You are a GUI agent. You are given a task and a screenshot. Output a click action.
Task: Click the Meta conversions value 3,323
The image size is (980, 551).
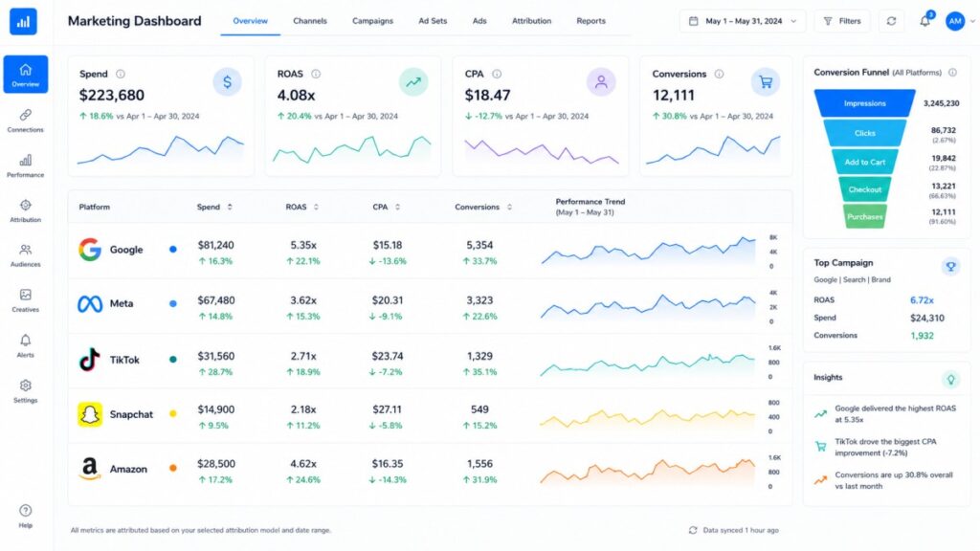coord(479,300)
